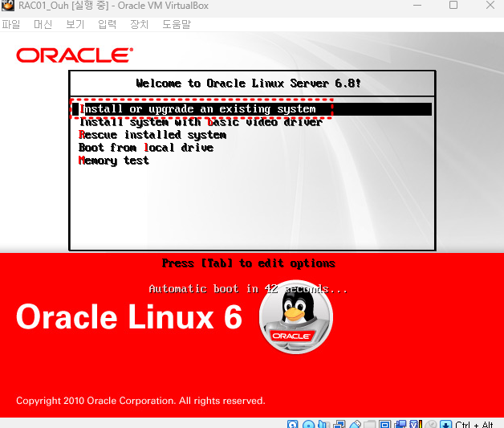The height and width of the screenshot is (428, 504).
Task: Open the 도움말 menu
Action: (x=177, y=24)
